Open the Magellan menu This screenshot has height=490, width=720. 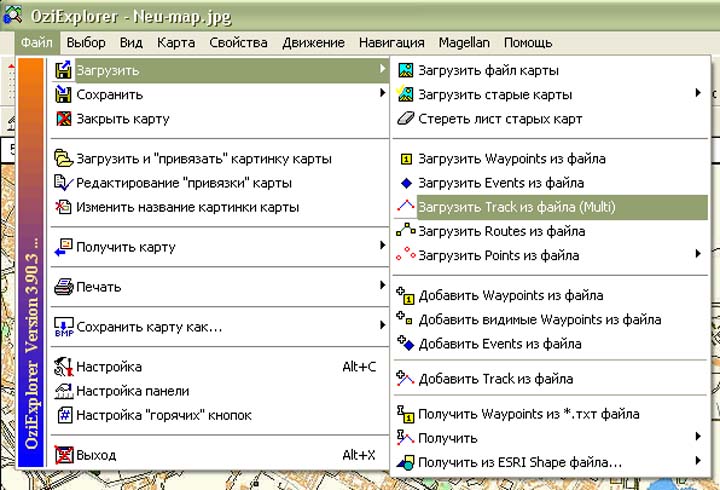(x=464, y=43)
